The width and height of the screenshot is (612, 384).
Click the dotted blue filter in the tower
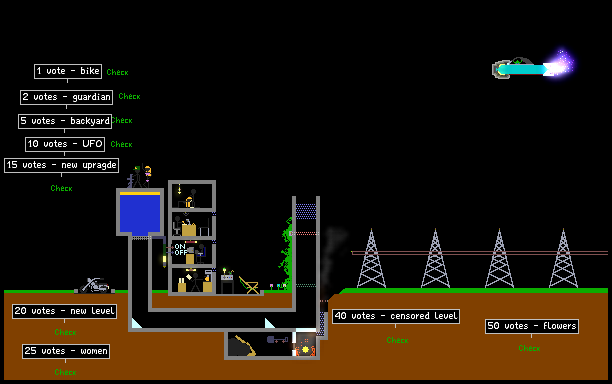point(306,211)
